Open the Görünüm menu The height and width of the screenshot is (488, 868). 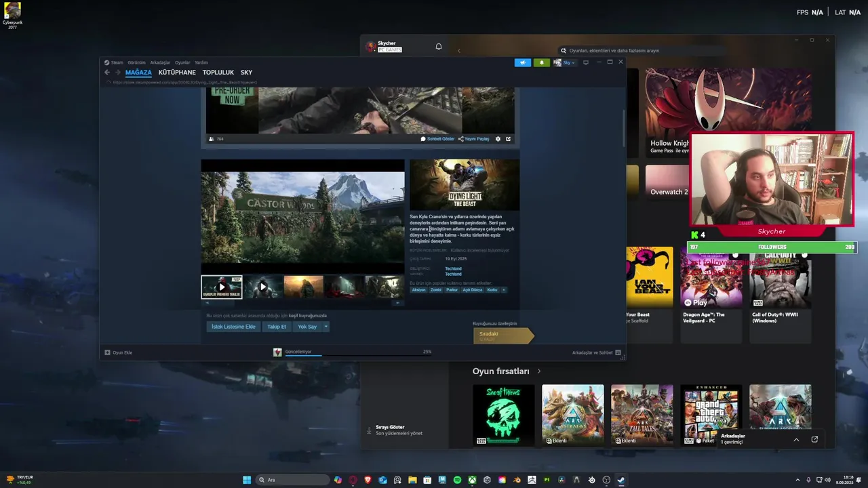pos(136,62)
